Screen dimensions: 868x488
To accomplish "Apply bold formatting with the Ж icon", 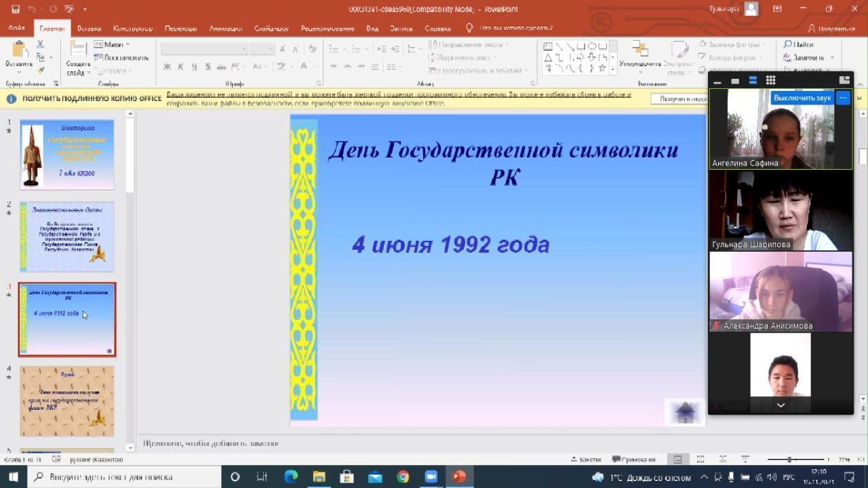I will pos(167,66).
